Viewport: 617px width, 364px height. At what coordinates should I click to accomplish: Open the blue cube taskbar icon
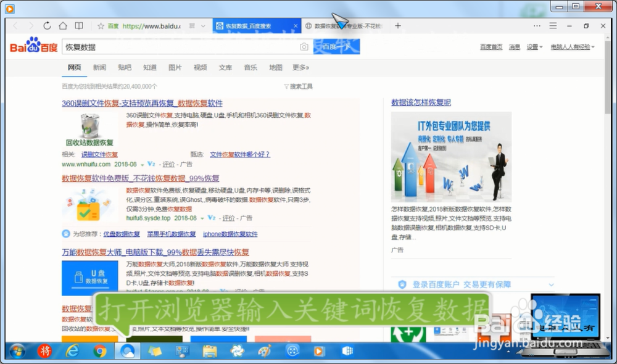[x=347, y=351]
